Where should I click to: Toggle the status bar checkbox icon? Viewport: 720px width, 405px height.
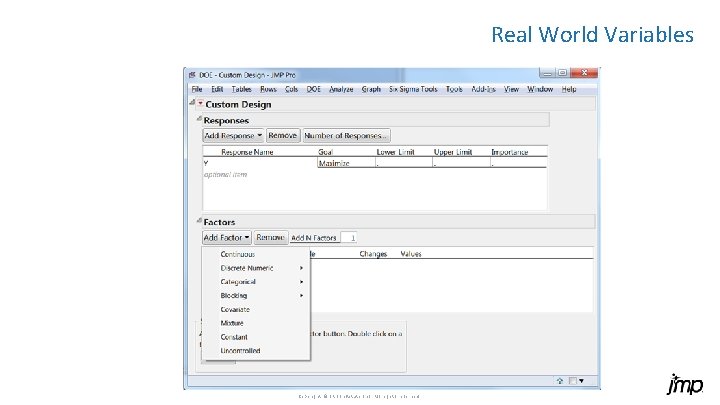tap(572, 381)
